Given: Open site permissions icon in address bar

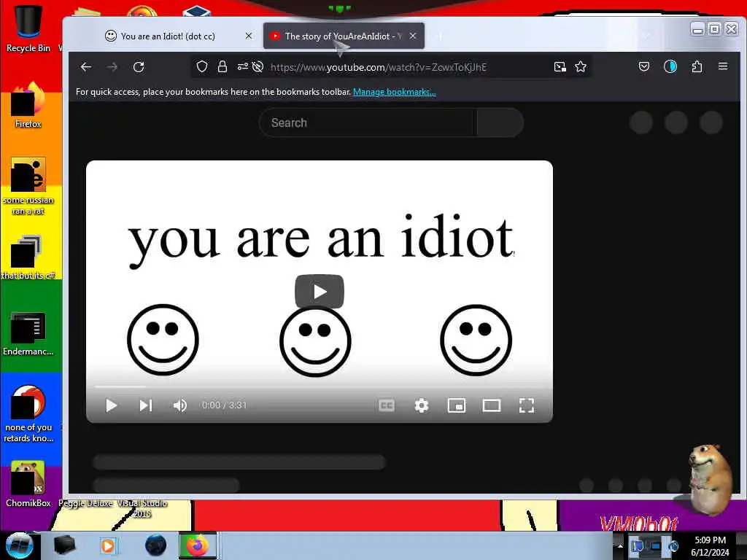Looking at the screenshot, I should (x=242, y=66).
